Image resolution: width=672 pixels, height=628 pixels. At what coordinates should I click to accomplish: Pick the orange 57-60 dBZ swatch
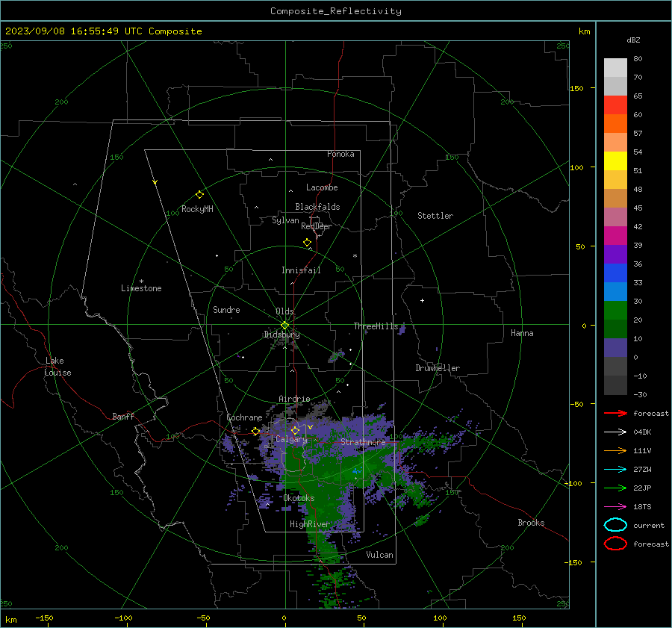tap(615, 123)
